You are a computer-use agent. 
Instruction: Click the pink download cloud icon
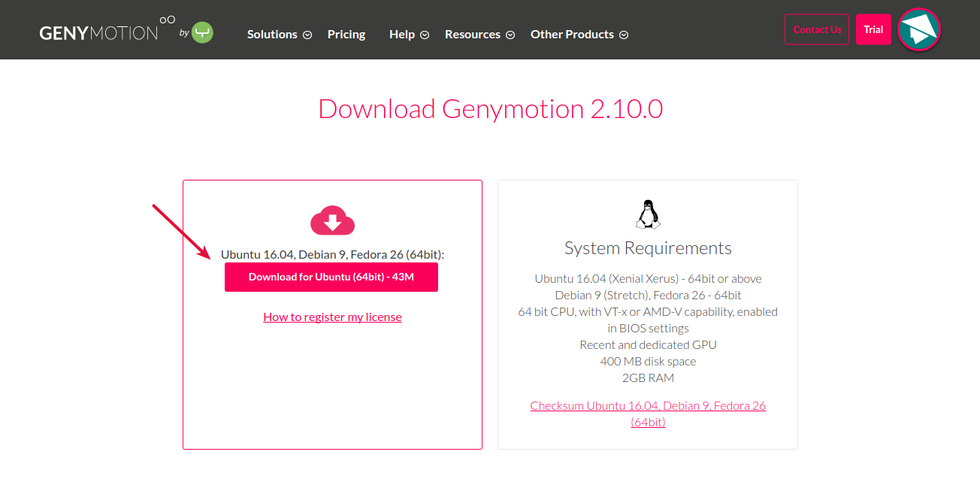click(331, 220)
